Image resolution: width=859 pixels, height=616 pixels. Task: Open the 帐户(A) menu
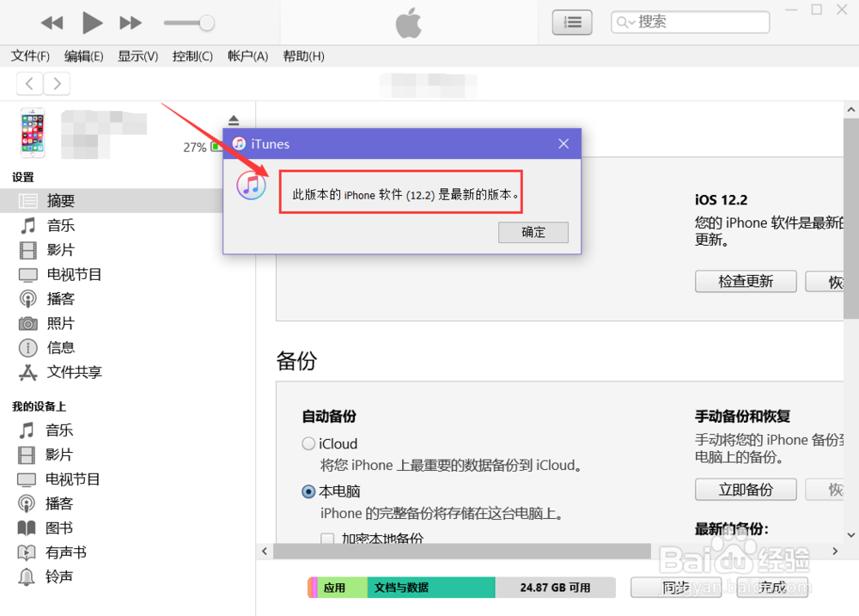247,56
